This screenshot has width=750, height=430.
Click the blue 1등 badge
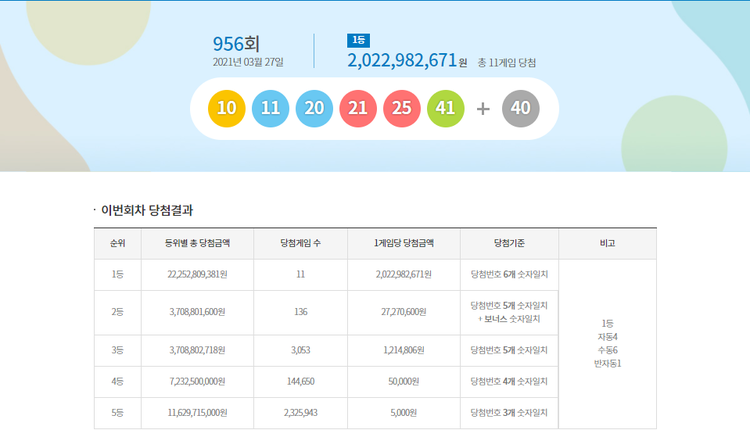(358, 40)
